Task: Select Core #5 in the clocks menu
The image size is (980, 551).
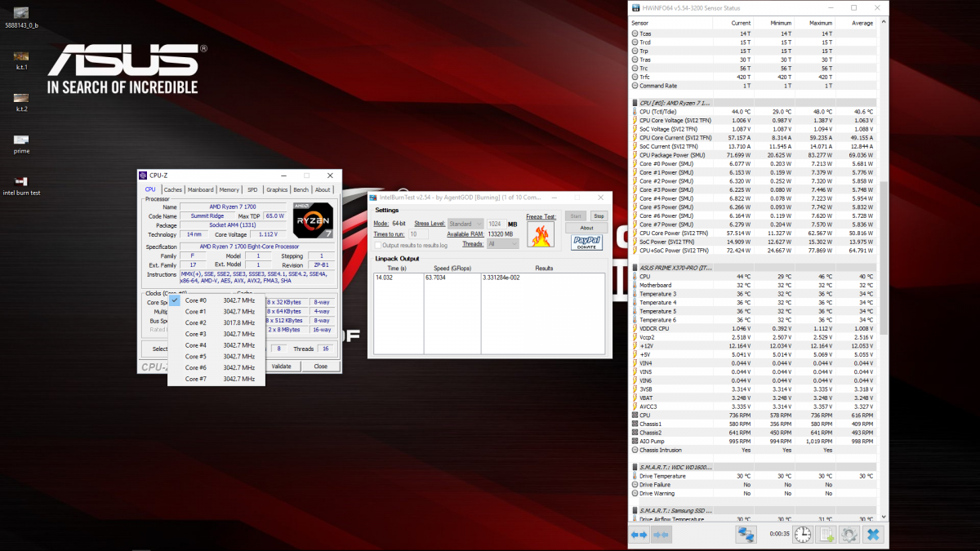Action: click(216, 356)
